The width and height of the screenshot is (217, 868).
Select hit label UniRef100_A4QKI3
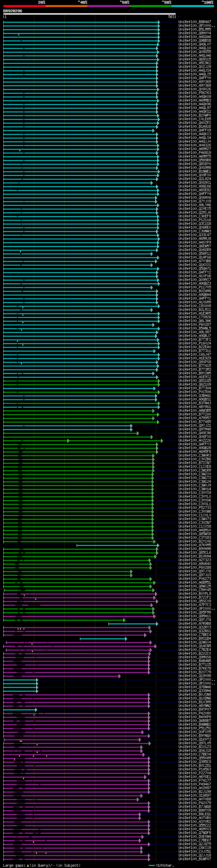coord(195,134)
